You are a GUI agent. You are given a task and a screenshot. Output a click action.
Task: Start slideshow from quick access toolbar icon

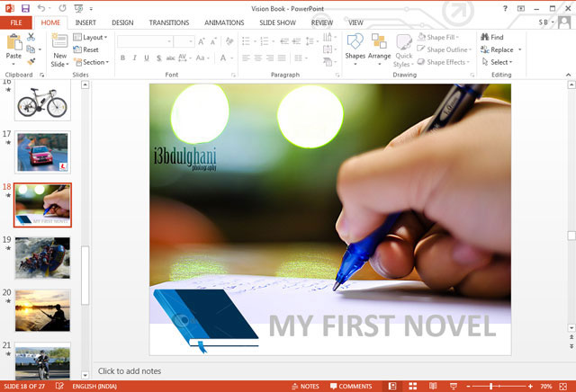pyautogui.click(x=78, y=8)
